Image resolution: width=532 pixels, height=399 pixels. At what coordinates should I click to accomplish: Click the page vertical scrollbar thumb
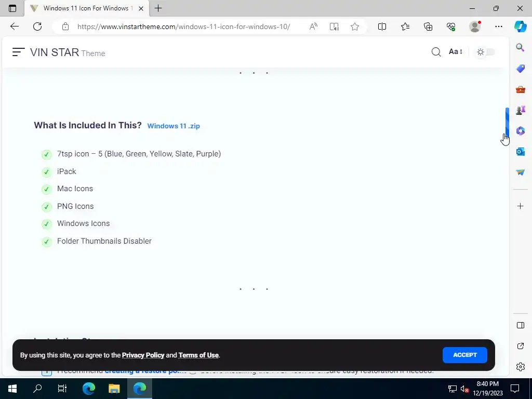[x=507, y=122]
